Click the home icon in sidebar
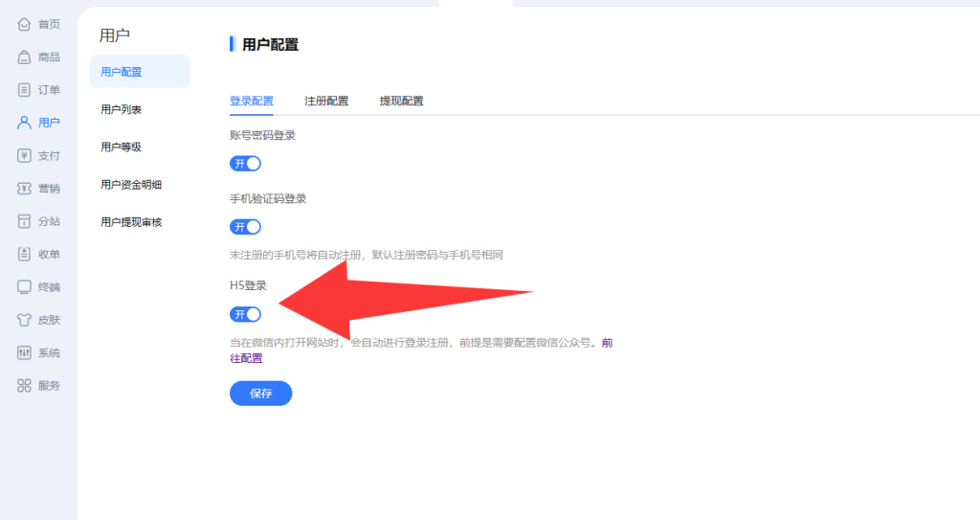Screen dimensions: 980x520 pos(25,24)
